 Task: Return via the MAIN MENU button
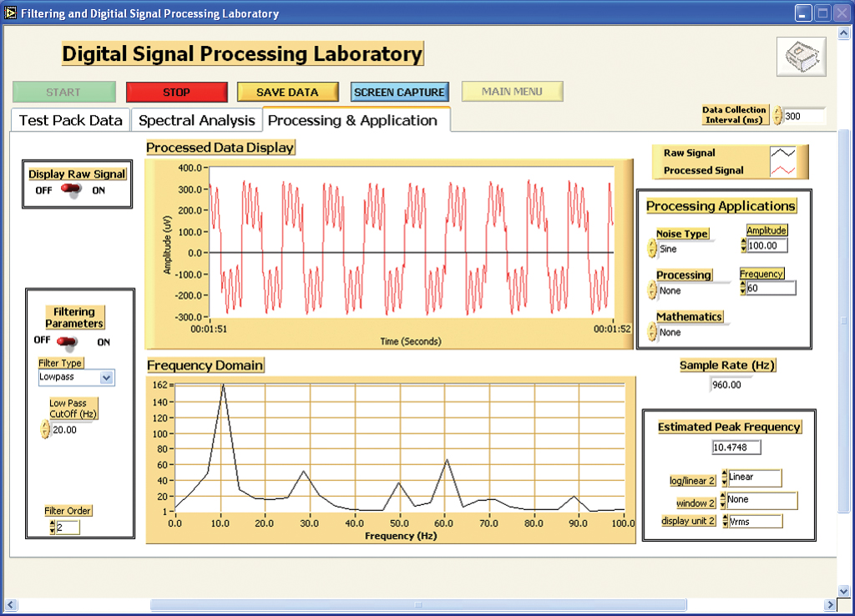(512, 91)
